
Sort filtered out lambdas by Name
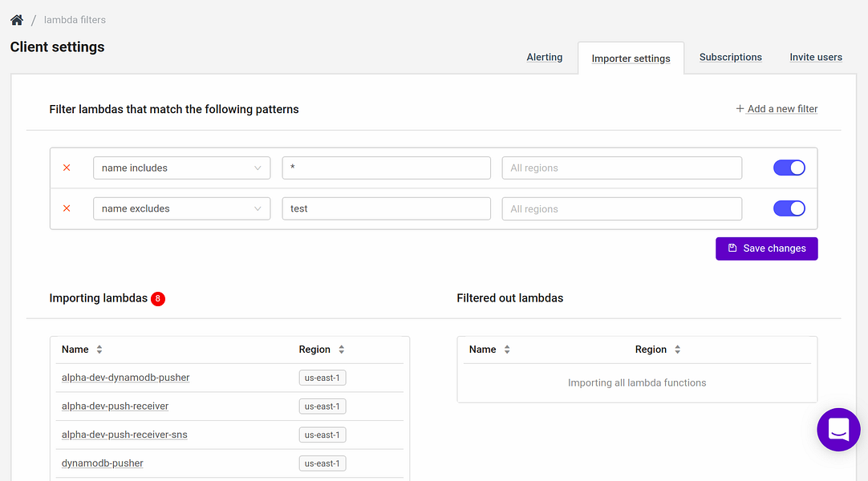(507, 350)
